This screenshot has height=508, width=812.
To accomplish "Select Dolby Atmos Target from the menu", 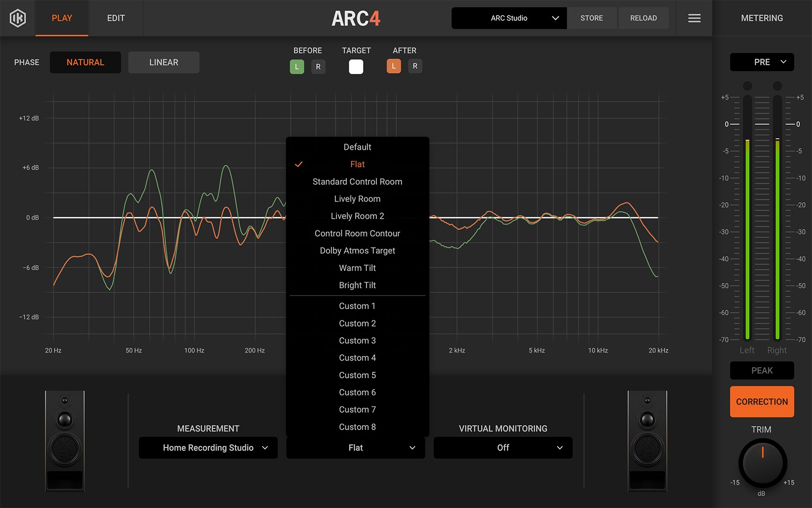I will [357, 250].
